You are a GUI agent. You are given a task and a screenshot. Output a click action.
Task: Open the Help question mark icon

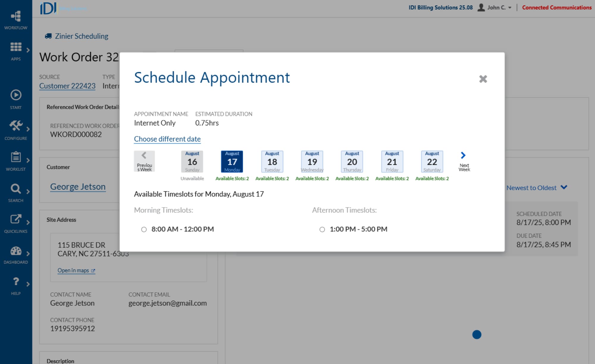[x=16, y=281]
